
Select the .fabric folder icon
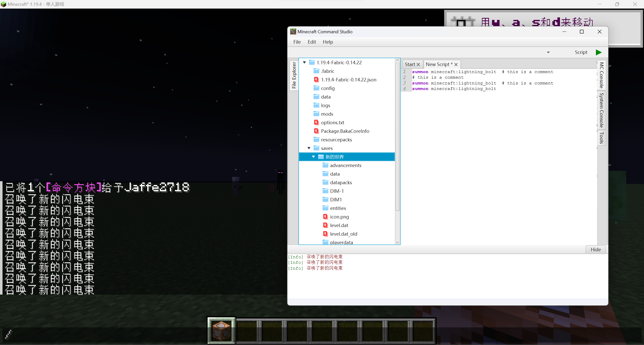316,71
